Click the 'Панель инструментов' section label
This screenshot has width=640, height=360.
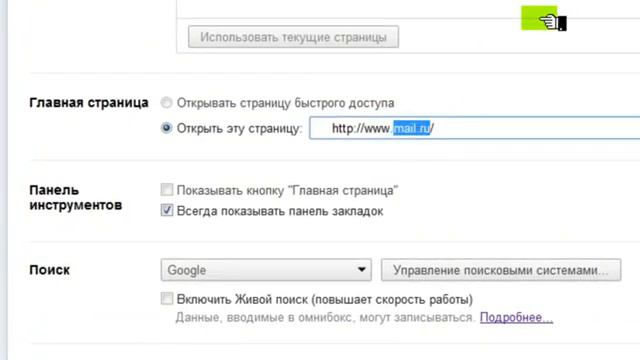pos(76,198)
